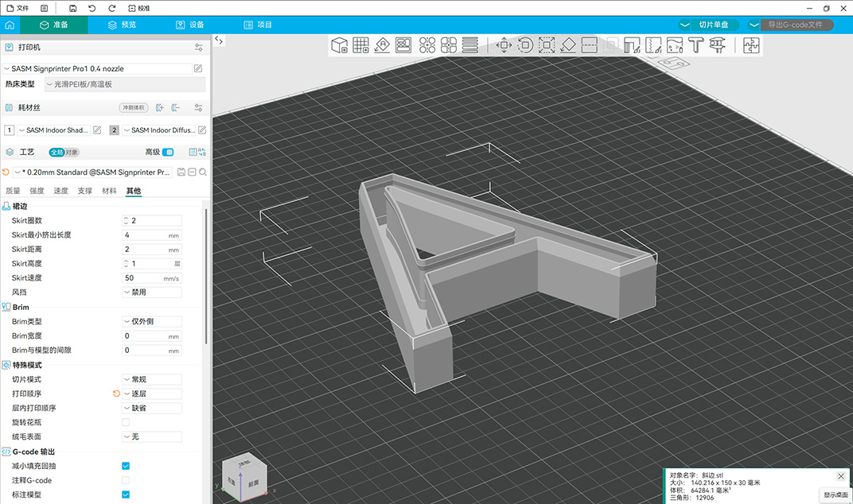Switch to the 预览 preview tab

tap(122, 25)
